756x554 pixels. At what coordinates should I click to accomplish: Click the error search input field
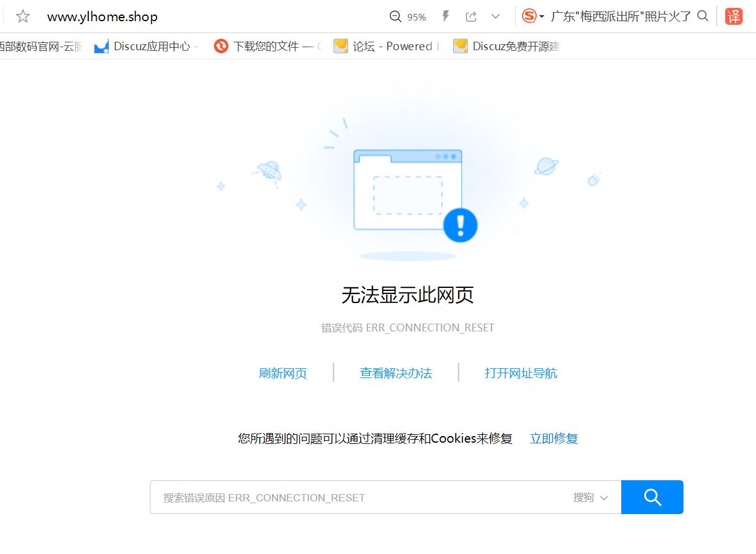coord(357,498)
